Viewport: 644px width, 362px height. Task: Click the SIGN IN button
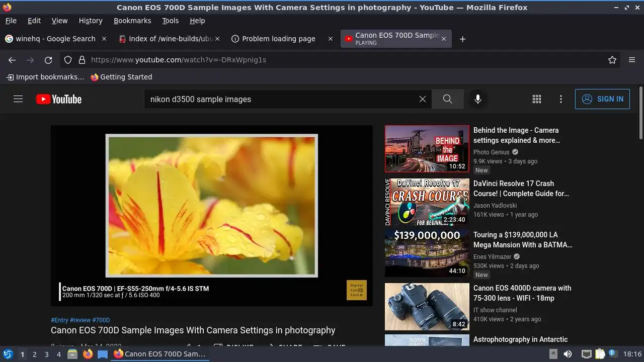[x=602, y=99]
